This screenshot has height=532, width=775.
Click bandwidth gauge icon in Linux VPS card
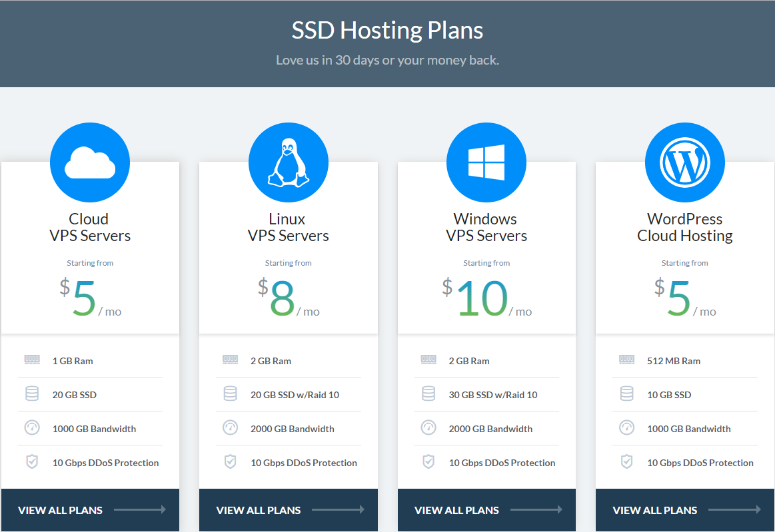(231, 427)
